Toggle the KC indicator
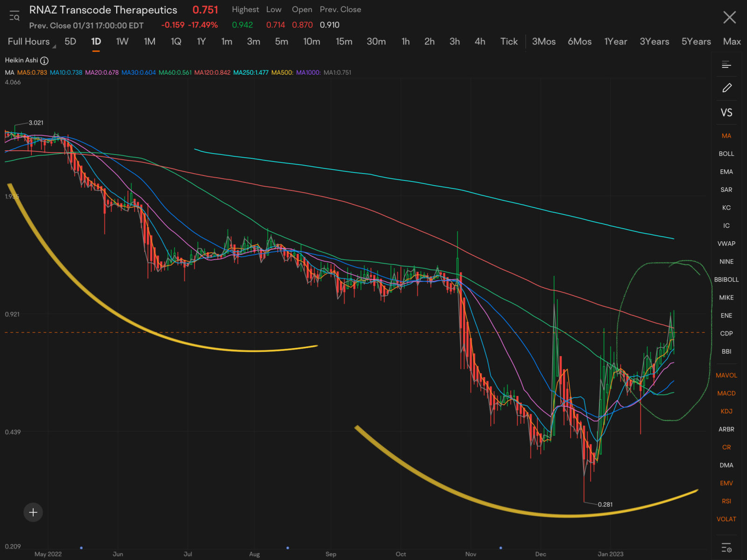The image size is (747, 560). pos(726,208)
